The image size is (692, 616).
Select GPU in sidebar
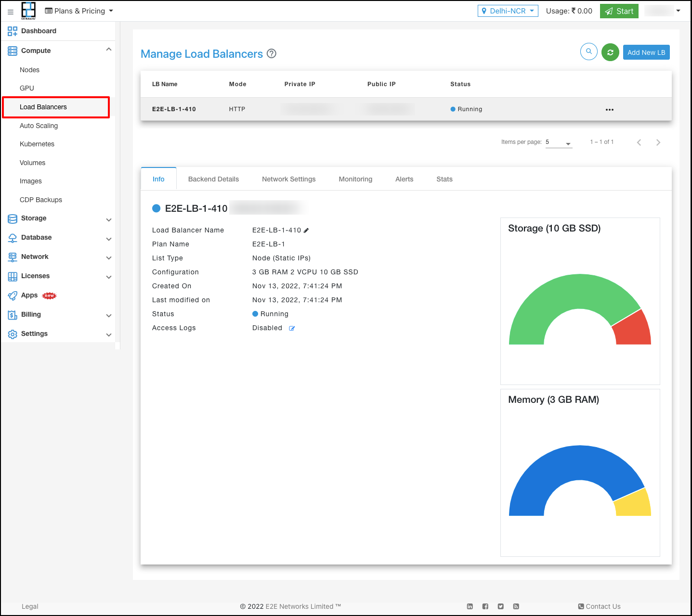click(27, 89)
